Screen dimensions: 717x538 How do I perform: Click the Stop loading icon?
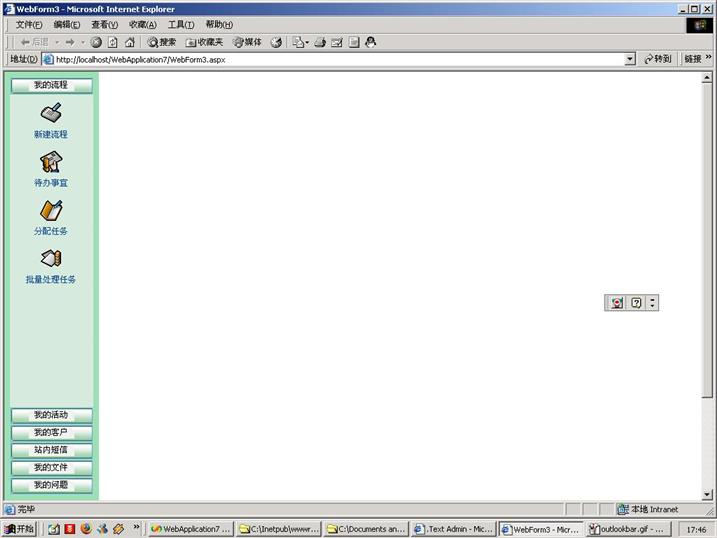(96, 42)
